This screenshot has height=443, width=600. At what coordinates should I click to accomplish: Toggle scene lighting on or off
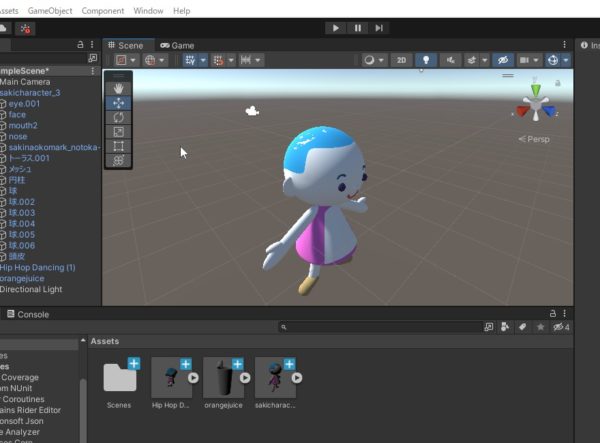point(427,60)
